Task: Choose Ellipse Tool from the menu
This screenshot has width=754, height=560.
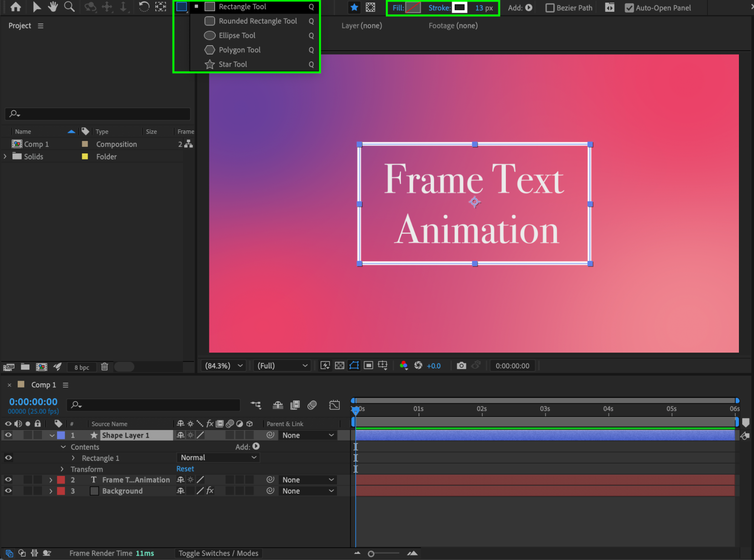Action: pos(237,35)
